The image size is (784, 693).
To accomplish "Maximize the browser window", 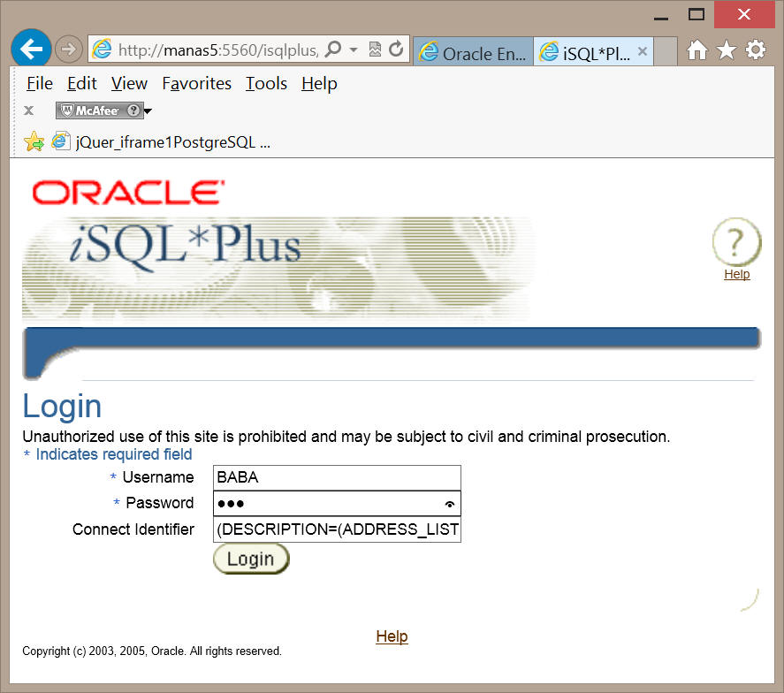I will coord(696,14).
